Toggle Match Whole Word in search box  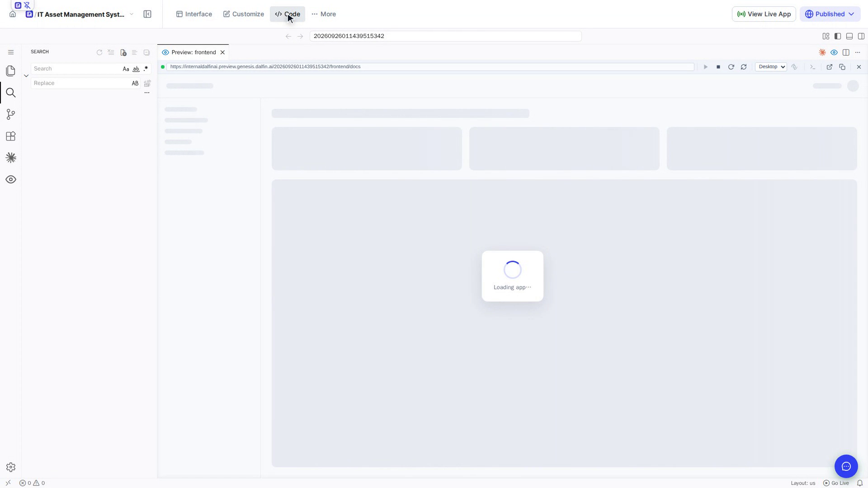click(x=136, y=69)
